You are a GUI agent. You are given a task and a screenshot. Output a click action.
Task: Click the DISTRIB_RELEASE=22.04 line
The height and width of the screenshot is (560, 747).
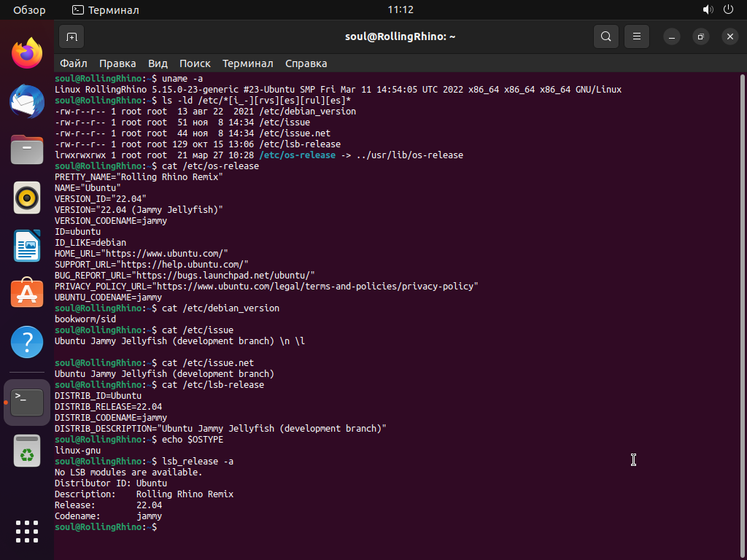click(x=108, y=407)
